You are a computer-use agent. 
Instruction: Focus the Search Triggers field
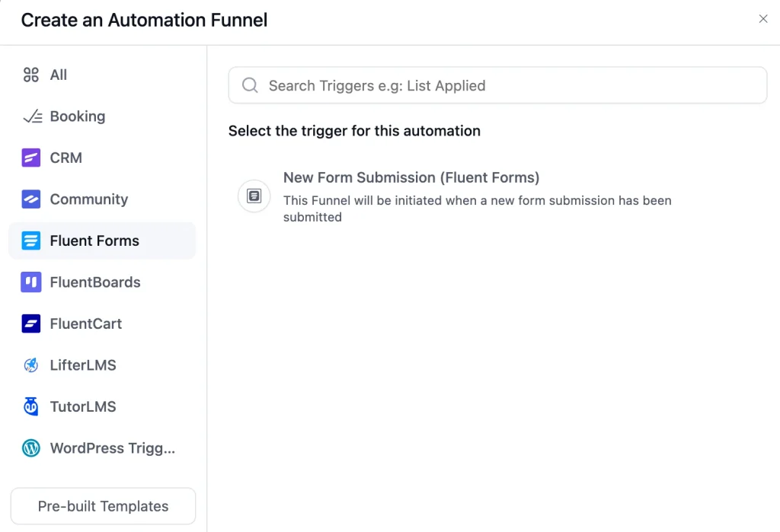click(x=497, y=85)
